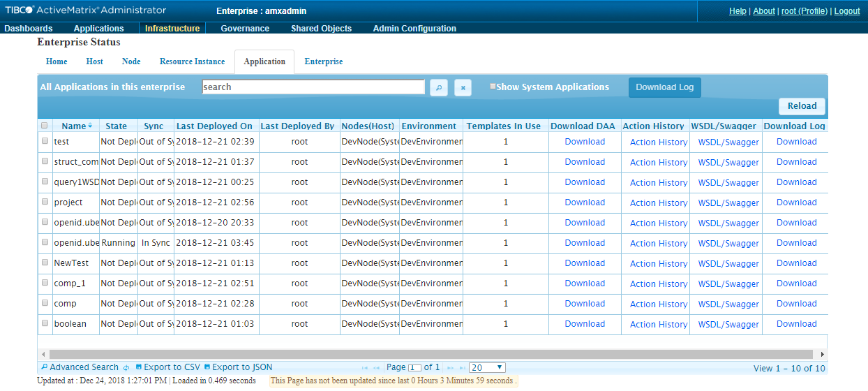Switch to the Host tab
This screenshot has height=391, width=868.
point(95,61)
